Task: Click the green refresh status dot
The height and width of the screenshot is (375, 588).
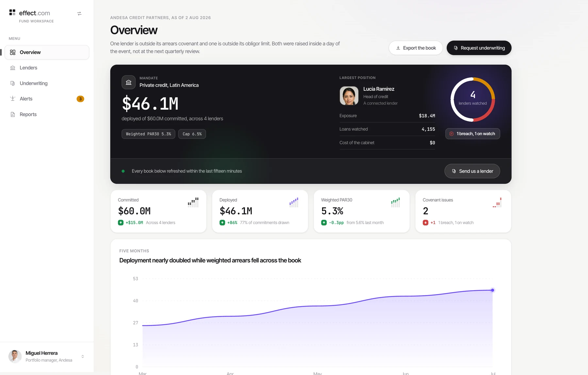Action: click(123, 171)
